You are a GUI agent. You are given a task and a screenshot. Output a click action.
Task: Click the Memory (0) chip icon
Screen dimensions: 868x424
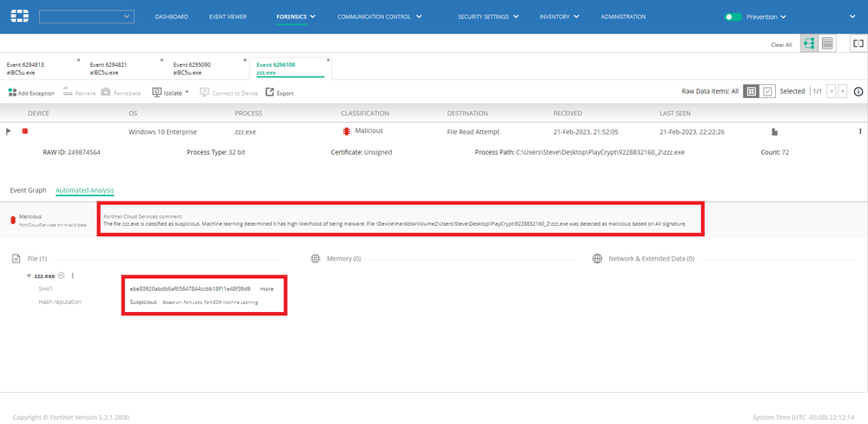click(315, 259)
